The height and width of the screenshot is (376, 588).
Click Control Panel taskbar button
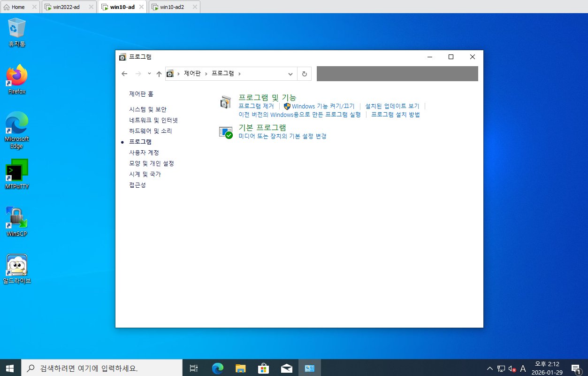(310, 368)
